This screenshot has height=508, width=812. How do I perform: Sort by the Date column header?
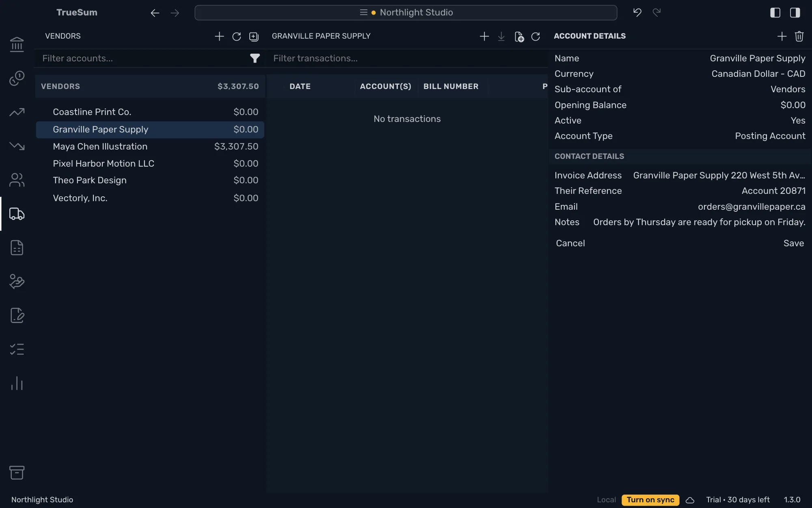point(300,87)
